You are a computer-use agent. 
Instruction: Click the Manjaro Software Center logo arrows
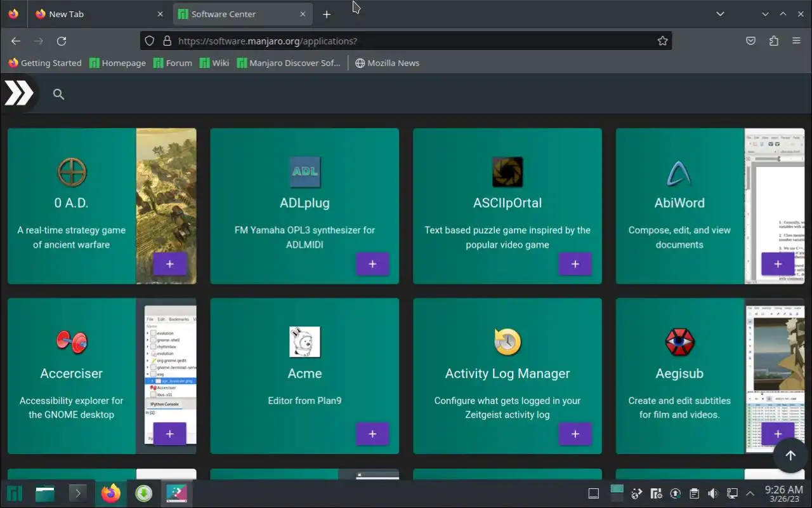(19, 93)
